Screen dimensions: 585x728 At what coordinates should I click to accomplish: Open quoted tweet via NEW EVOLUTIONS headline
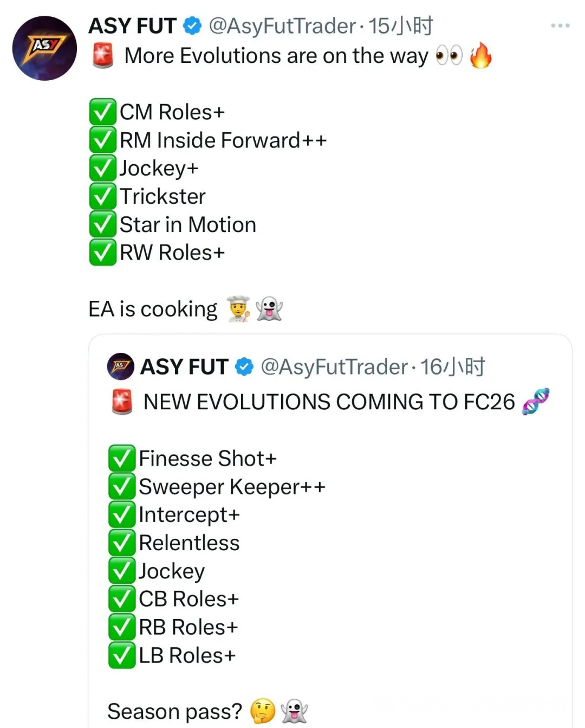point(329,402)
